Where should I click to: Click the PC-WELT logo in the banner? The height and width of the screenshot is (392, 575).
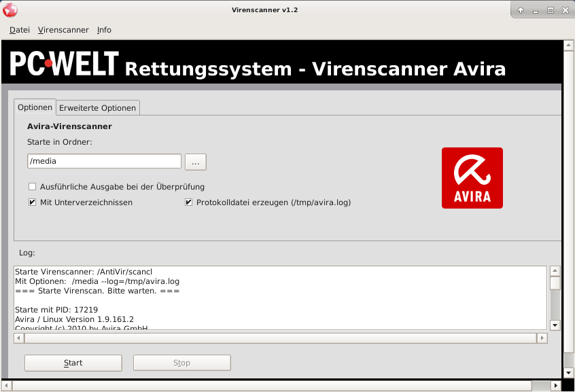64,63
